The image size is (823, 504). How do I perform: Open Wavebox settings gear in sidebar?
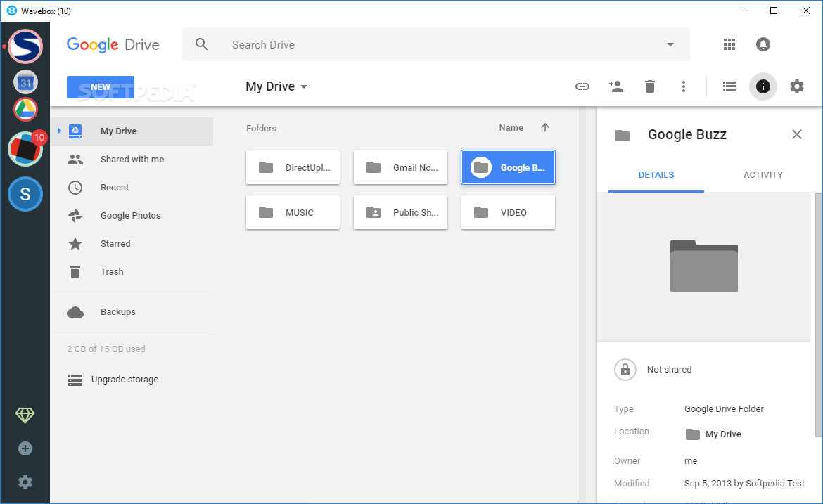(x=25, y=482)
